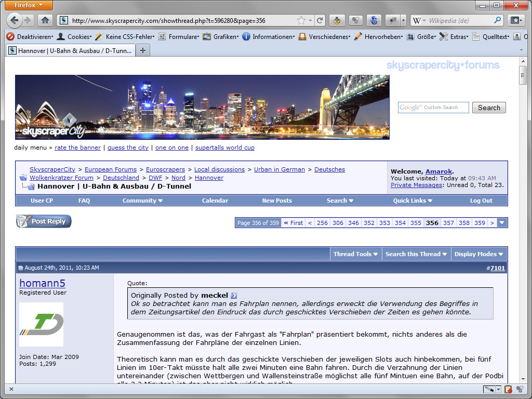Click the grey paint-splat add-on icon
The height and width of the screenshot is (399, 532).
(x=393, y=20)
